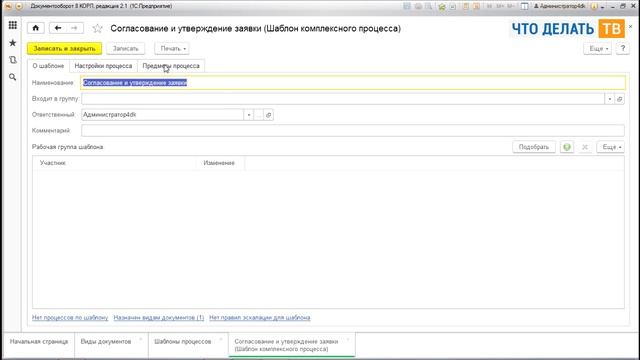
Task: Focus the Ответственный input field
Action: pyautogui.click(x=162, y=115)
